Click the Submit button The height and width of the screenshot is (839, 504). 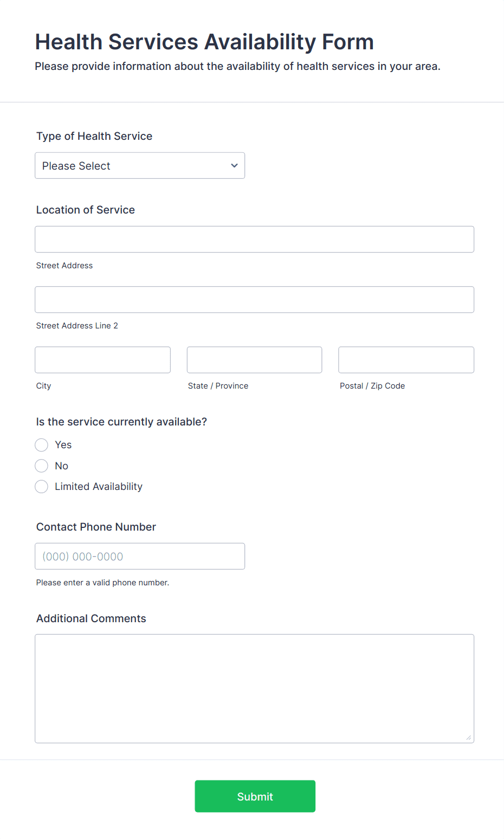255,796
